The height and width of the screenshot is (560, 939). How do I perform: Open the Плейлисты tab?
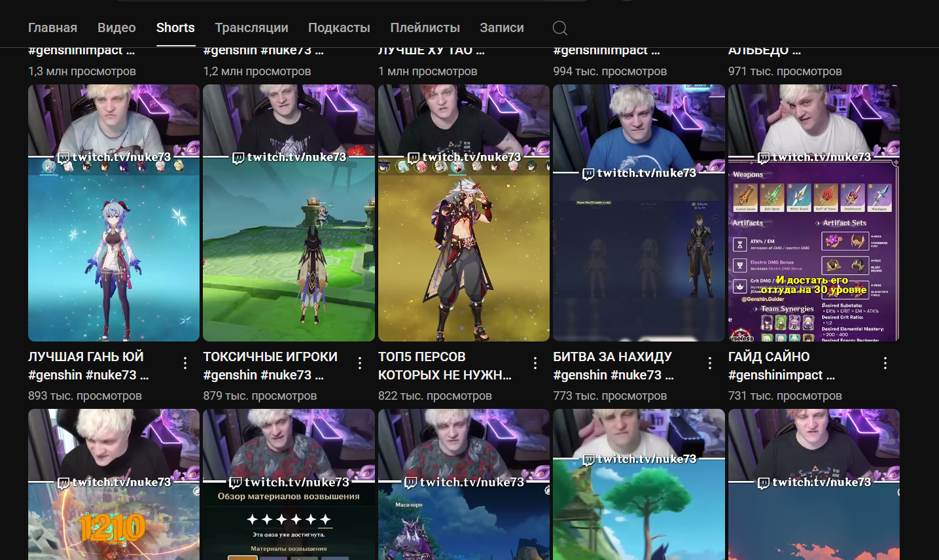click(425, 28)
